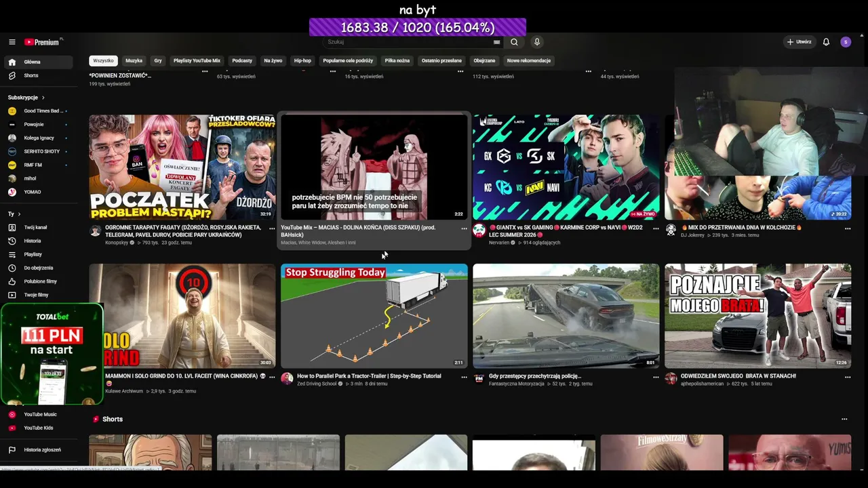Play the POZNAJCIE MOJEGO BRATA thumbnail
Image resolution: width=868 pixels, height=488 pixels.
click(758, 316)
